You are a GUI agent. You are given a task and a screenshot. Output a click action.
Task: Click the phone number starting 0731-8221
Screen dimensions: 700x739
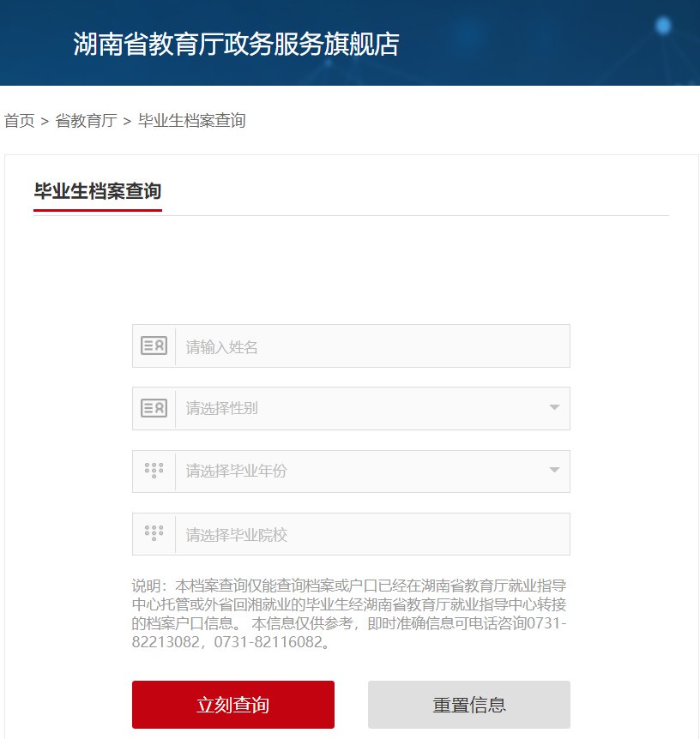tap(546, 623)
